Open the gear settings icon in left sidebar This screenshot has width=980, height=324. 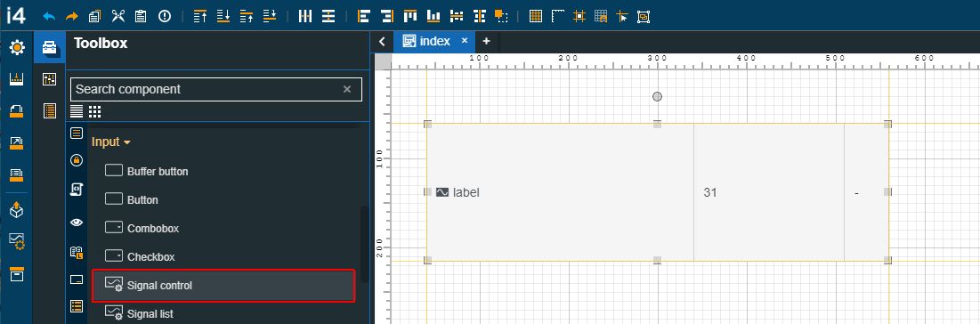click(x=17, y=47)
